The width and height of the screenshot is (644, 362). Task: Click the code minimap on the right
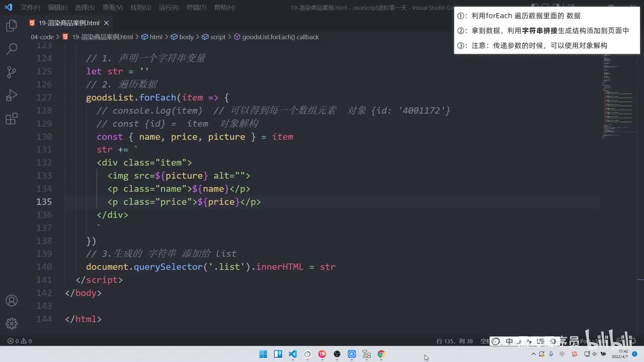(618, 96)
